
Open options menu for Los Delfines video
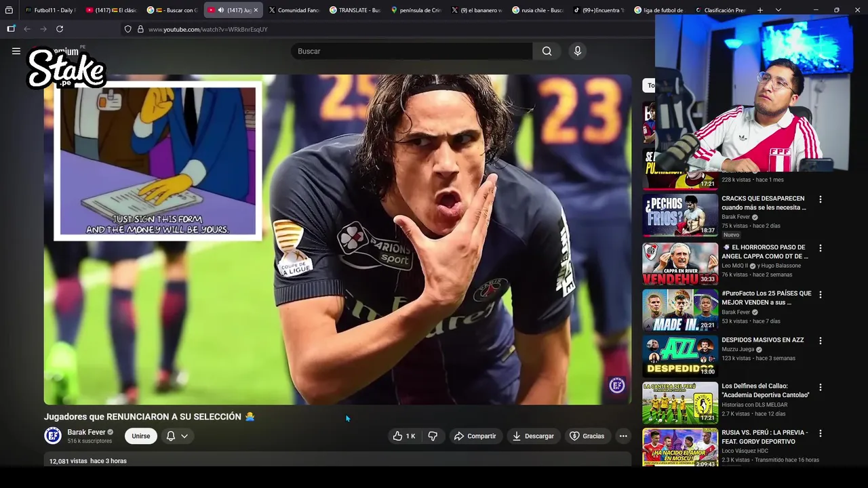(x=821, y=387)
